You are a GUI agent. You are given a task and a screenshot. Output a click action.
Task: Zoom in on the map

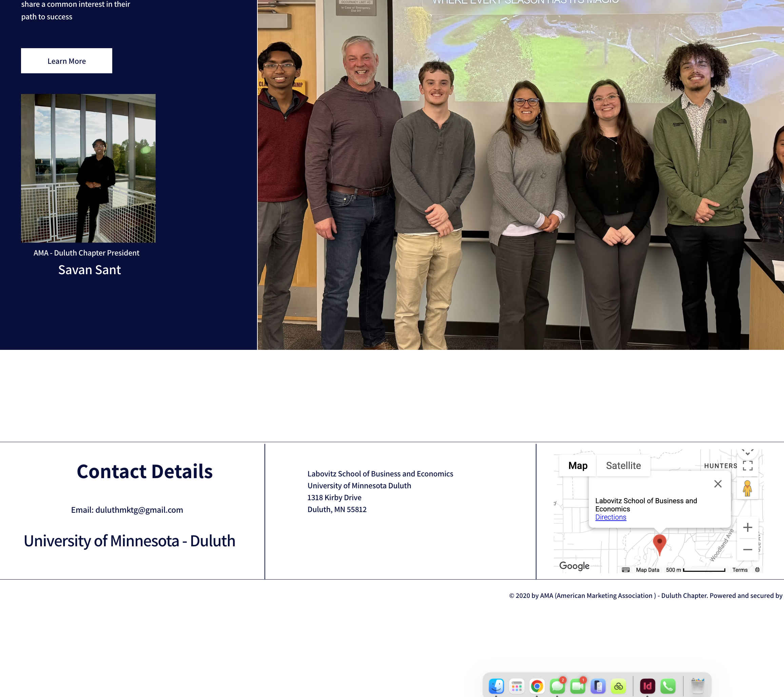748,527
